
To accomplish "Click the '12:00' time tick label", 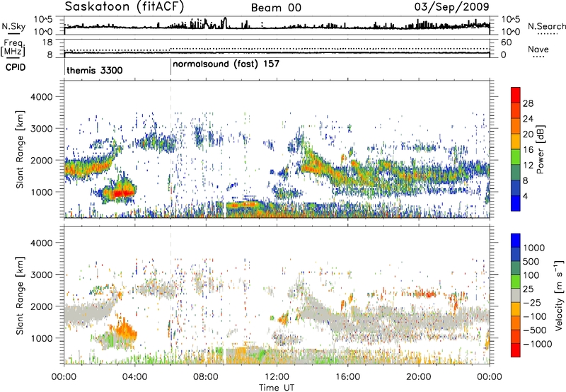I will pos(277,377).
